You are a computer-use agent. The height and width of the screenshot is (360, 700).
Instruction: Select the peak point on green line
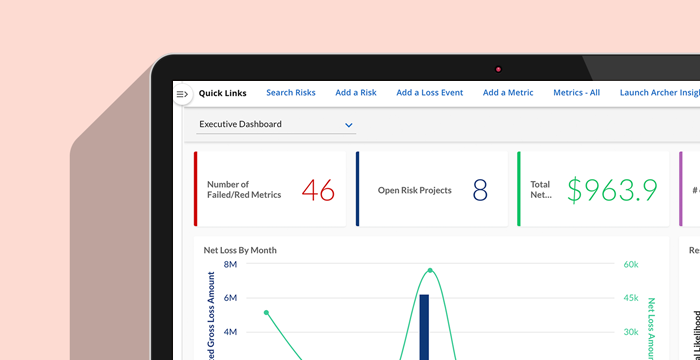pos(430,270)
